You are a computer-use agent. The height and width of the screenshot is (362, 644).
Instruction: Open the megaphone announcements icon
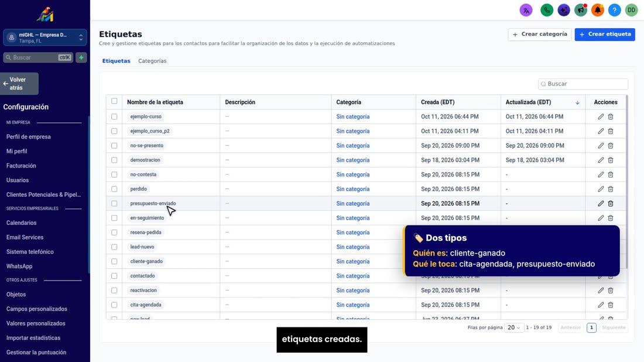coord(581,11)
